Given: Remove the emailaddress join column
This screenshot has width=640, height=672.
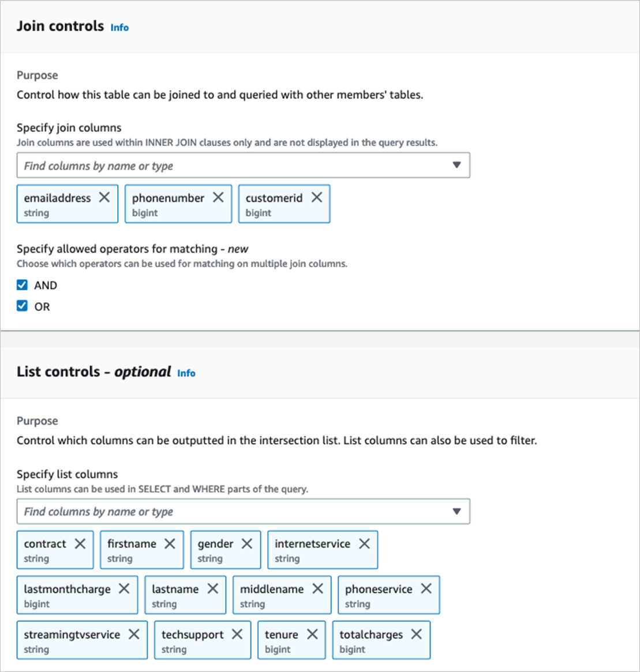Looking at the screenshot, I should point(104,197).
